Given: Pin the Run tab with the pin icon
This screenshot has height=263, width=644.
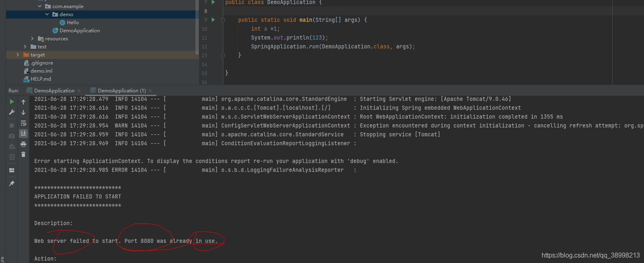Looking at the screenshot, I should coord(12,184).
